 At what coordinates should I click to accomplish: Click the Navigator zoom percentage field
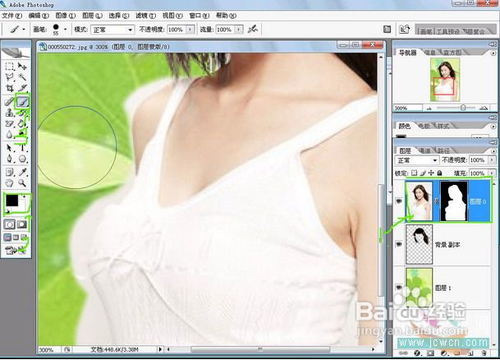click(x=408, y=108)
